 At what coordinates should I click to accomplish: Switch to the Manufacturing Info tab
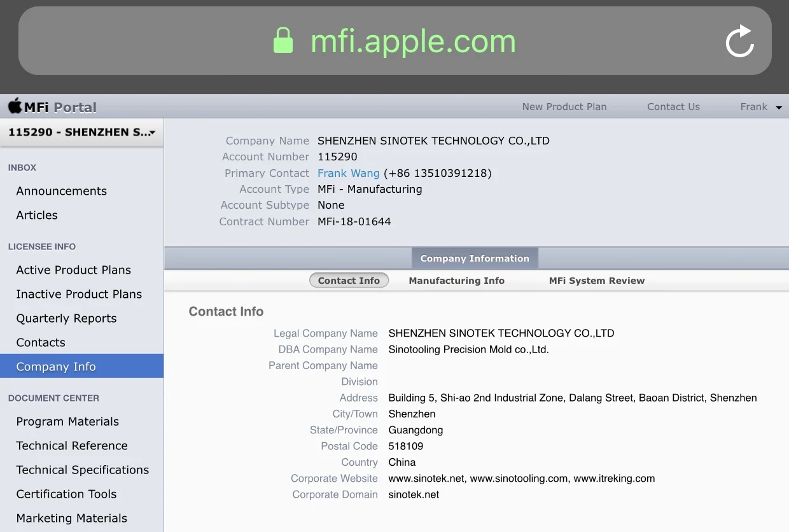click(456, 281)
